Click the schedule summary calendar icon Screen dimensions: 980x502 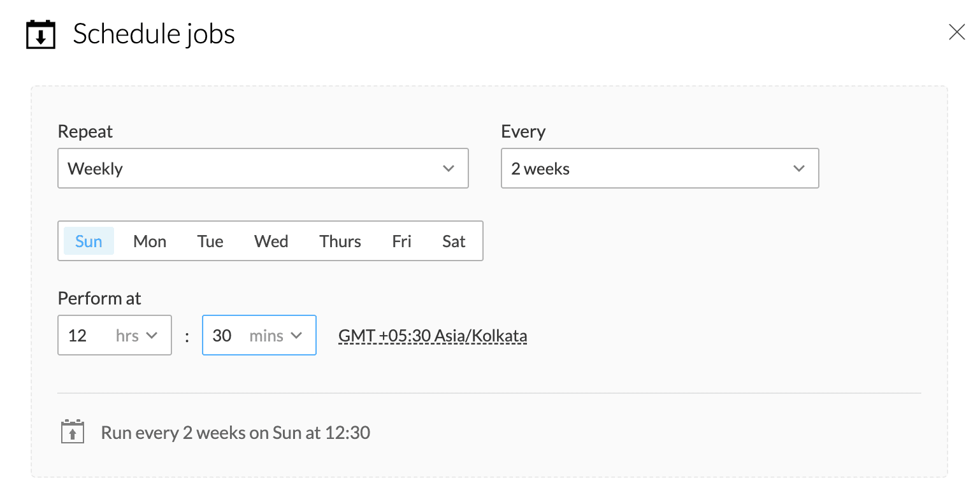point(73,432)
